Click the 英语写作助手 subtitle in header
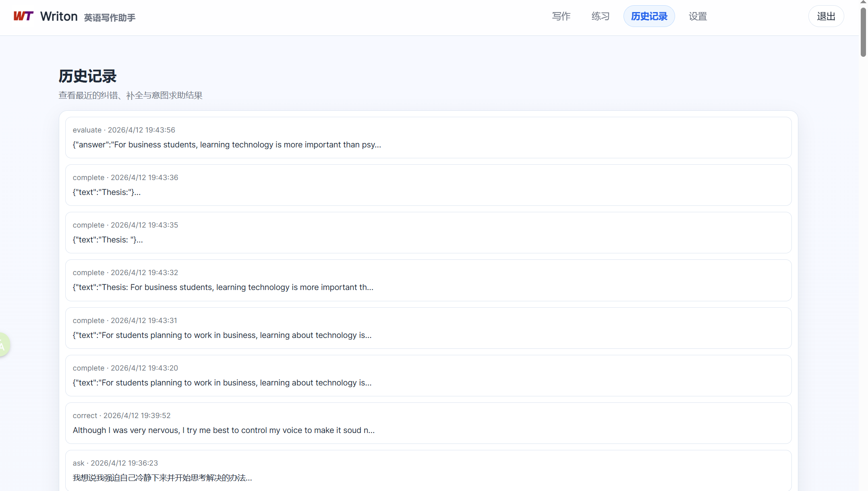 coord(110,18)
